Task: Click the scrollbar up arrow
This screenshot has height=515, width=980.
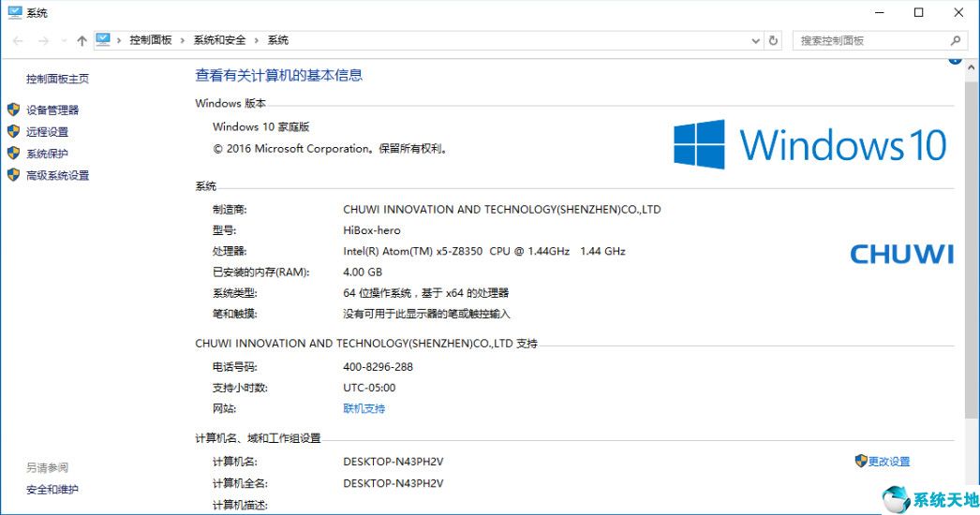Action: click(x=971, y=66)
